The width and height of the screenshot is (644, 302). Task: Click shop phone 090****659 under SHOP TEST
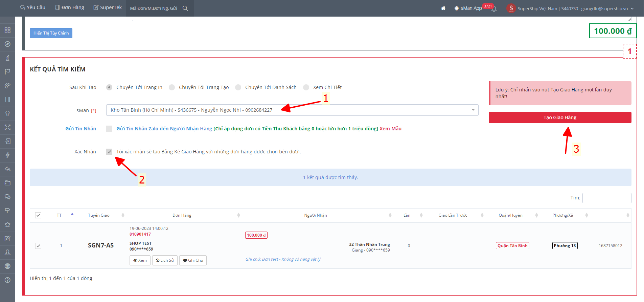(x=141, y=249)
